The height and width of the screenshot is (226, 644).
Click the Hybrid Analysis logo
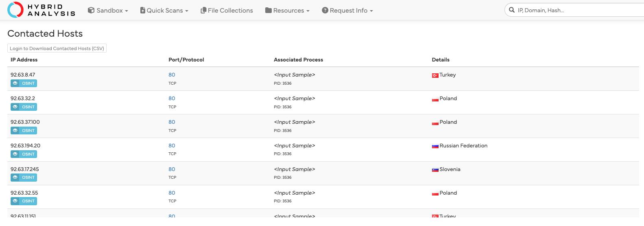click(x=41, y=10)
